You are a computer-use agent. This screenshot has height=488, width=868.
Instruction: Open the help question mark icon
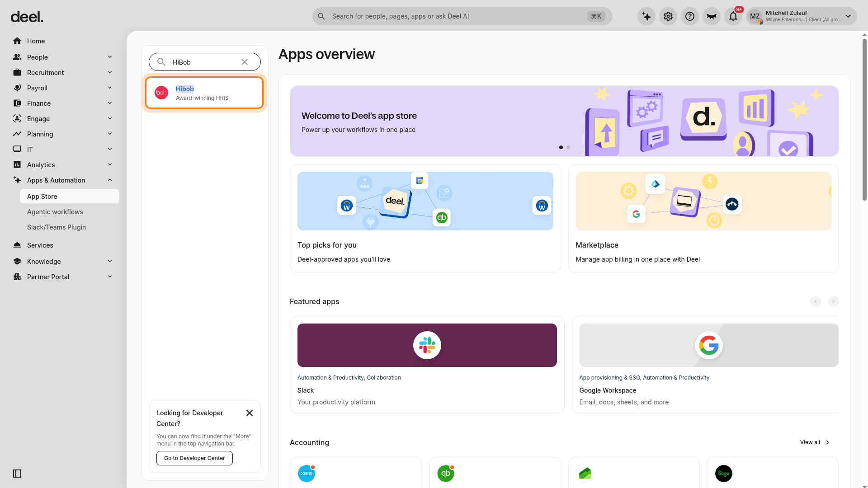pos(690,16)
